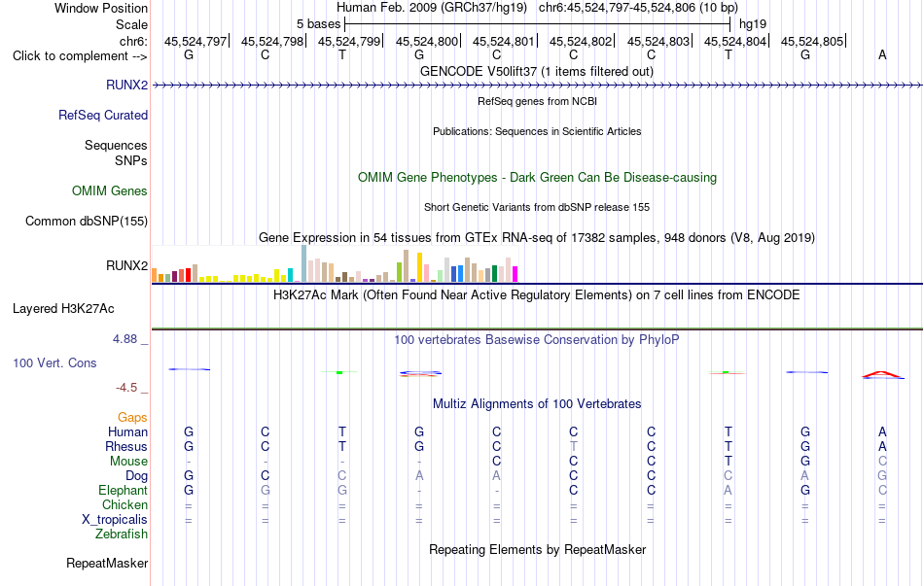Viewport: 924px width, 586px height.
Task: Click the X_tropicalis species label
Action: [x=115, y=520]
